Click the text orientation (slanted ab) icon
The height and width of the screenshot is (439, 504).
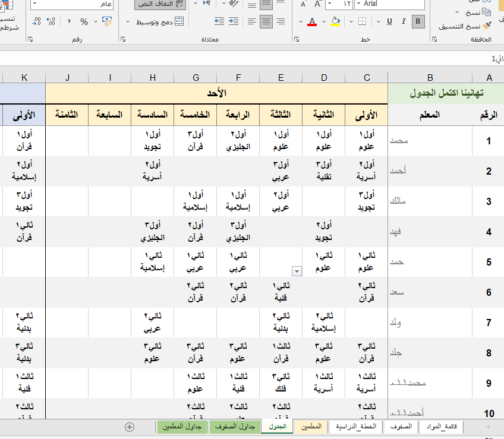tap(234, 4)
